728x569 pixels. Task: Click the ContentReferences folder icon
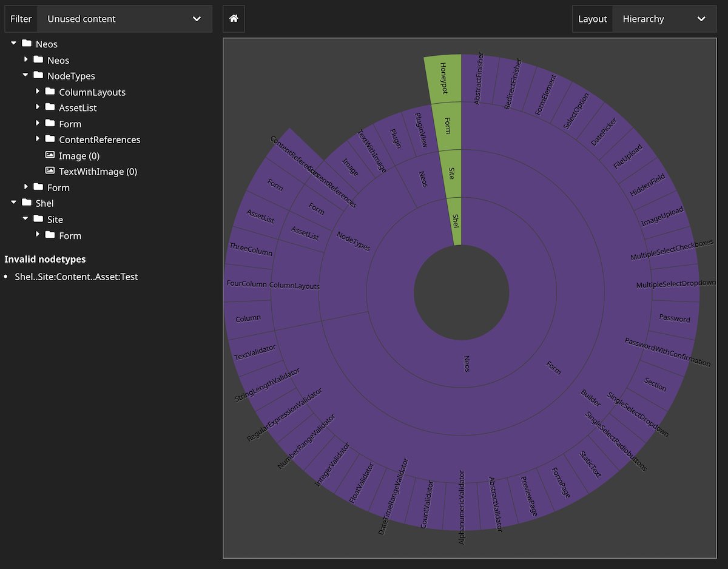click(x=50, y=139)
